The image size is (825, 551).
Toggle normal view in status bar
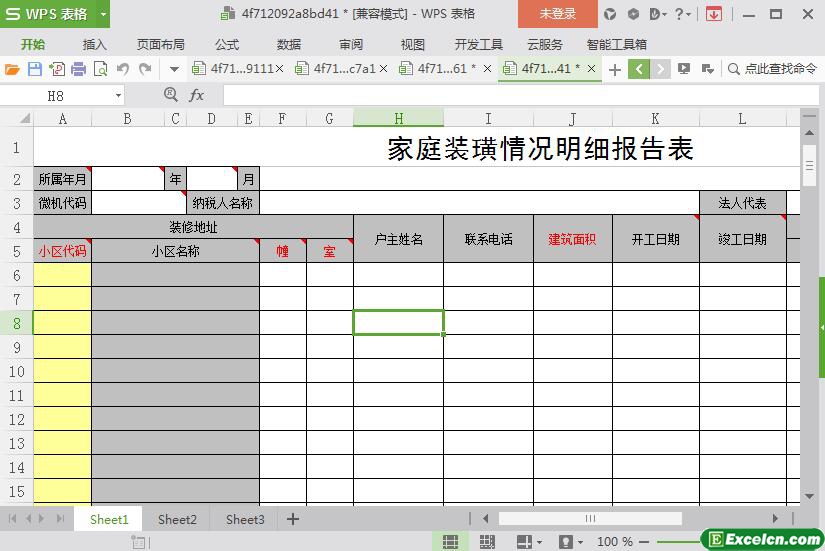click(450, 542)
